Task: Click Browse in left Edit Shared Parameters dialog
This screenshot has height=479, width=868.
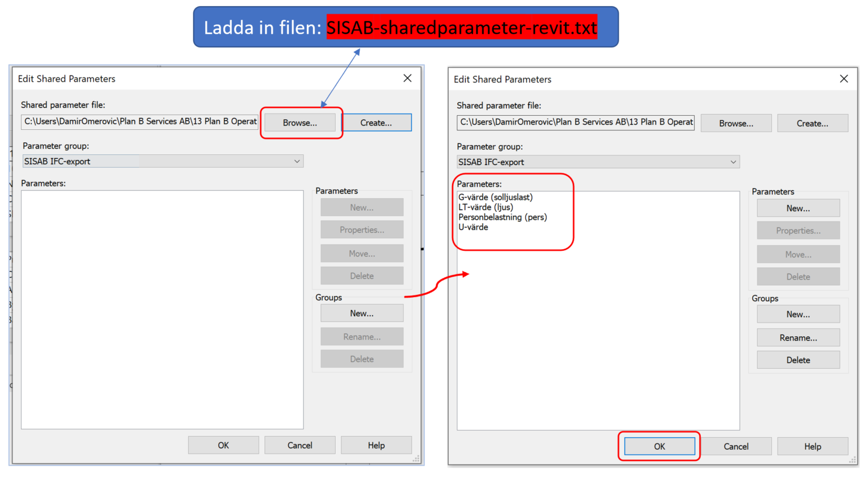Action: point(300,123)
